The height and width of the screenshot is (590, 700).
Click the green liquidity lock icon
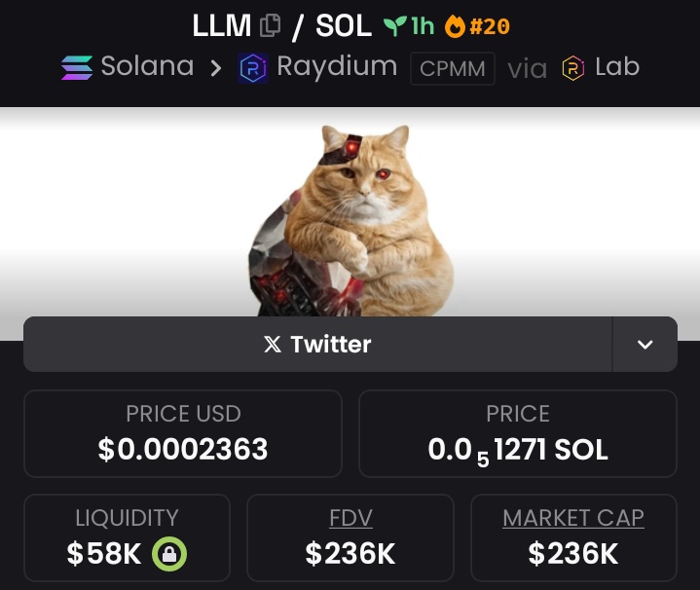tap(169, 554)
